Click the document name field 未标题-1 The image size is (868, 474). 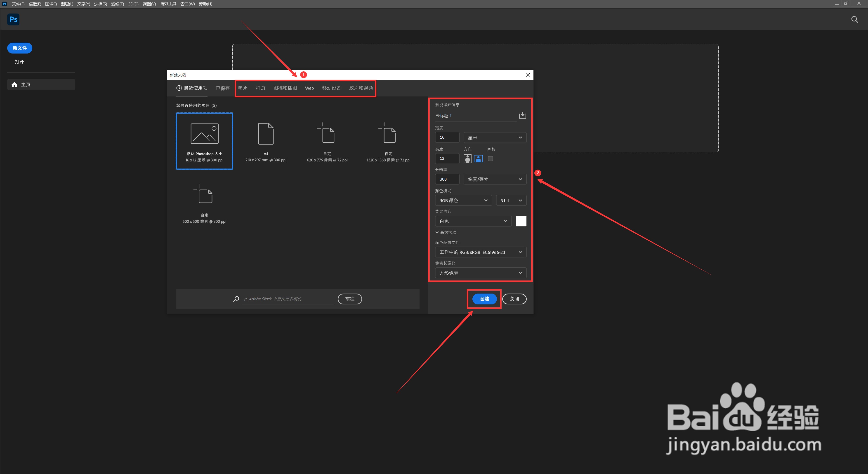[x=475, y=116]
